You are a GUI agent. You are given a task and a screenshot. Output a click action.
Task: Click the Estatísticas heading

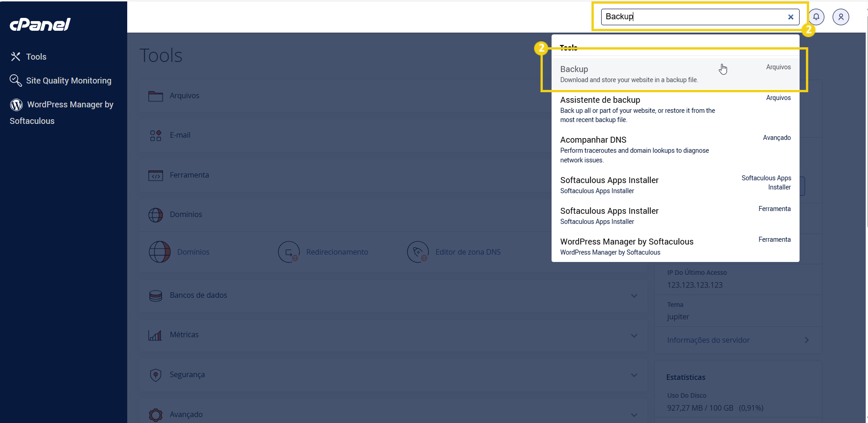686,377
